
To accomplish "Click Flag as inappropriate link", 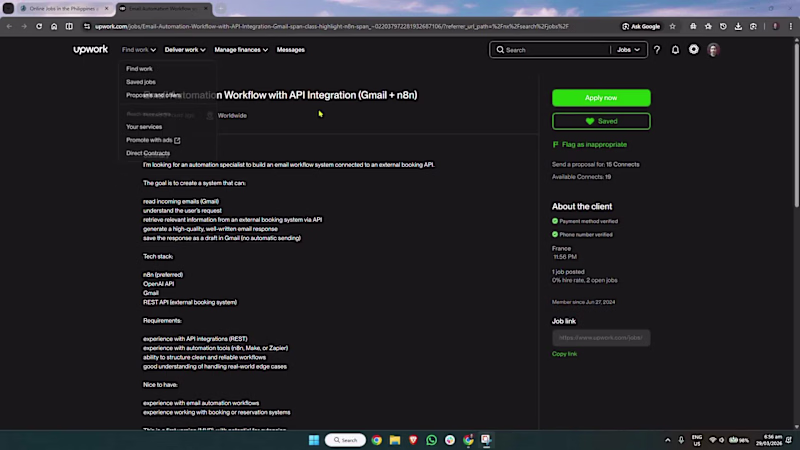I will 594,144.
